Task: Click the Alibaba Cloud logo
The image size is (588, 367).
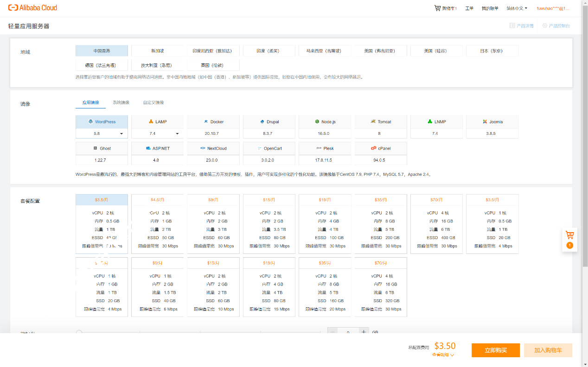Action: tap(32, 8)
